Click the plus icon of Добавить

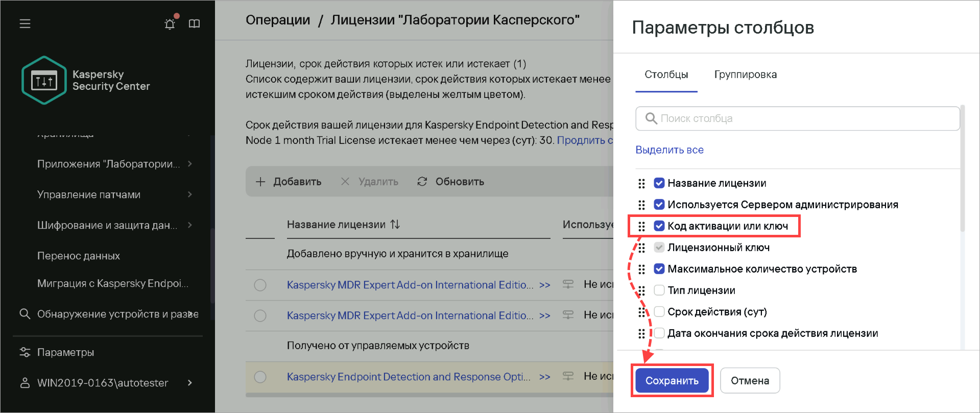pyautogui.click(x=260, y=182)
